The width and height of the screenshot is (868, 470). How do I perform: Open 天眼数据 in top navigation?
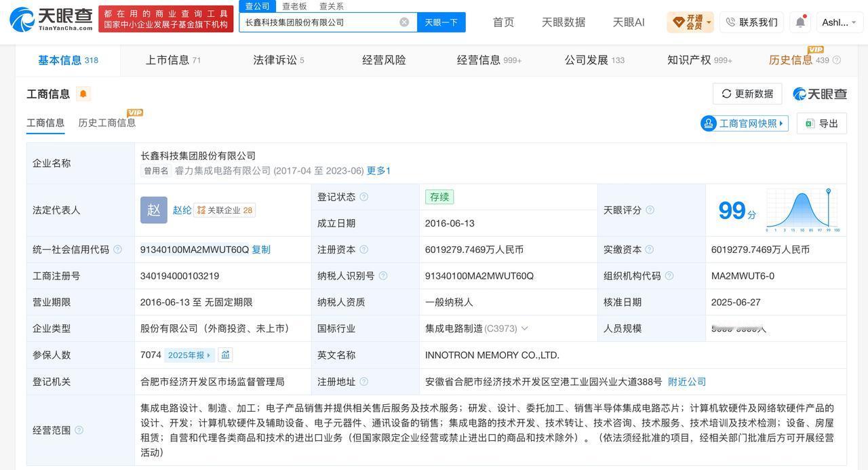pos(564,22)
